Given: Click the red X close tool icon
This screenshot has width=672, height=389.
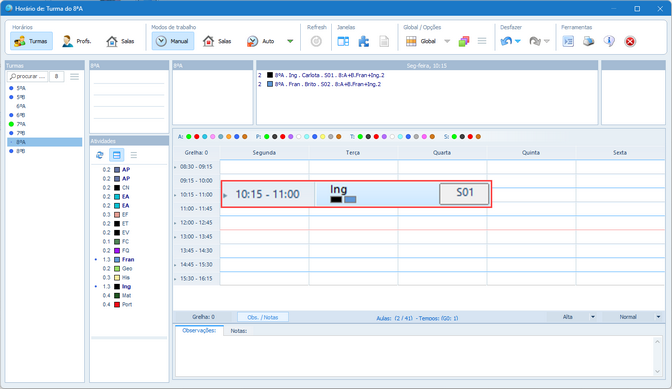Looking at the screenshot, I should click(630, 41).
